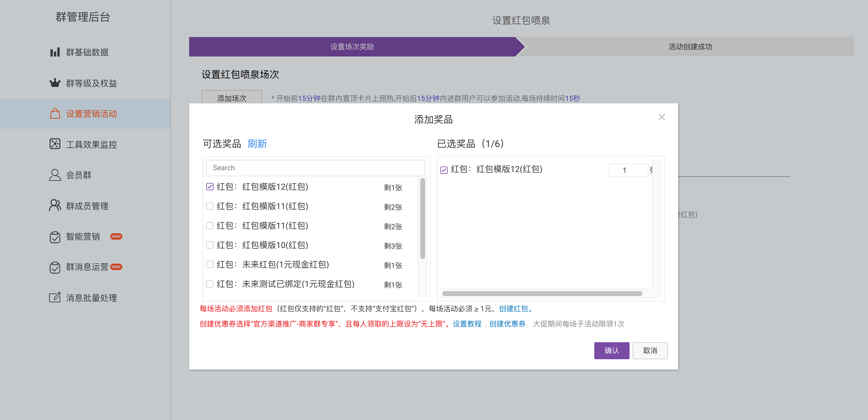Screen dimensions: 868x420
Task: Click the 取消 button
Action: (x=650, y=351)
